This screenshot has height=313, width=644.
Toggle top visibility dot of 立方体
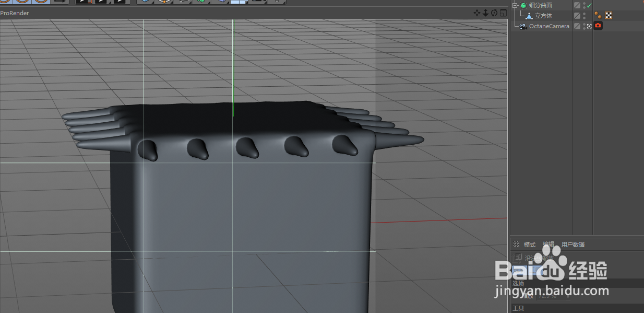tap(584, 13)
